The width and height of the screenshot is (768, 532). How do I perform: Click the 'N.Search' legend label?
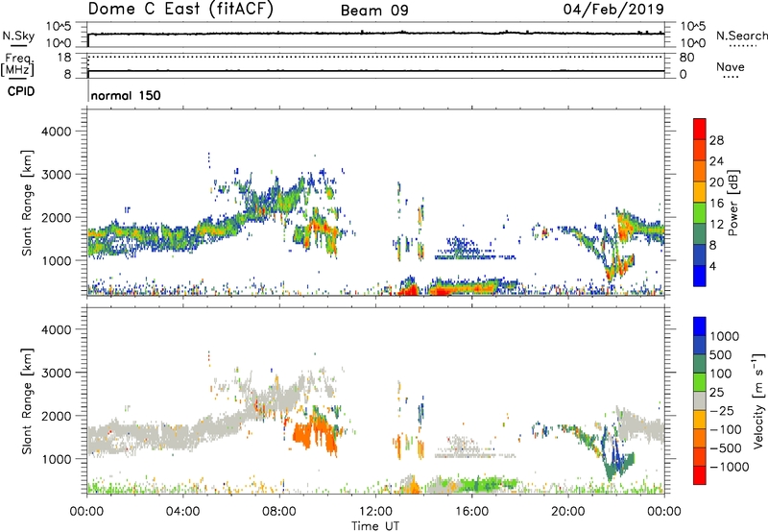(x=741, y=36)
